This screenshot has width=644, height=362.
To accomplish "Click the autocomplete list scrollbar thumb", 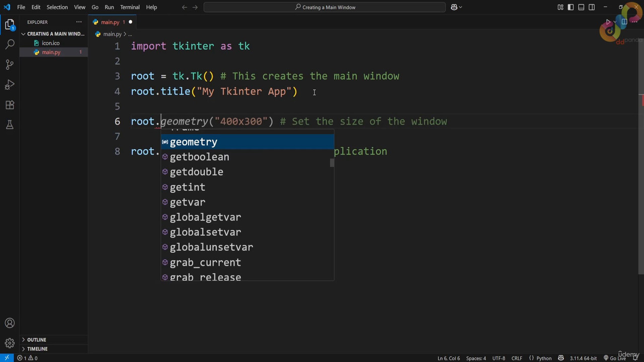I will [x=332, y=163].
